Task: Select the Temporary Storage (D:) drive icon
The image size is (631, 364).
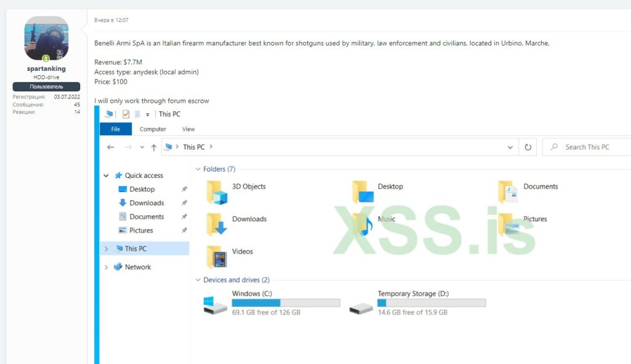Action: [x=361, y=304]
